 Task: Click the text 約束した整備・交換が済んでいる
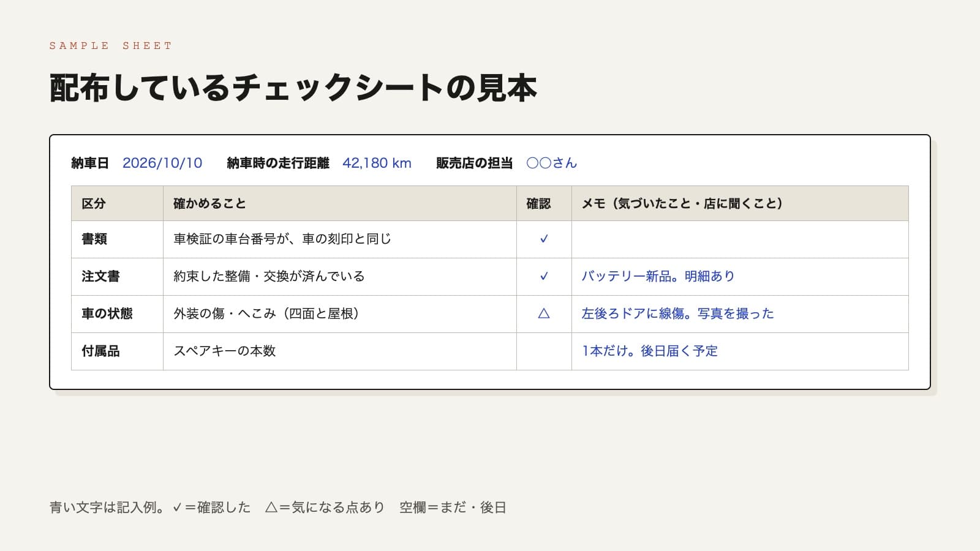tap(269, 276)
